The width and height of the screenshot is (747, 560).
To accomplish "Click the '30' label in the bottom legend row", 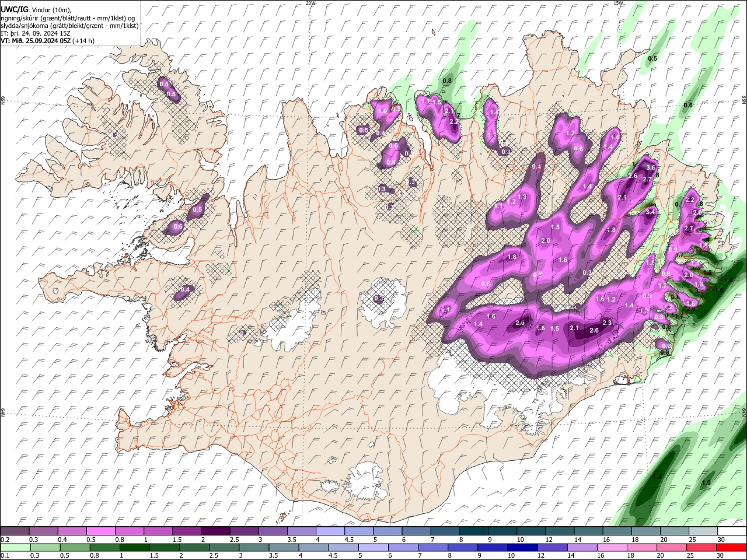I will point(721,555).
